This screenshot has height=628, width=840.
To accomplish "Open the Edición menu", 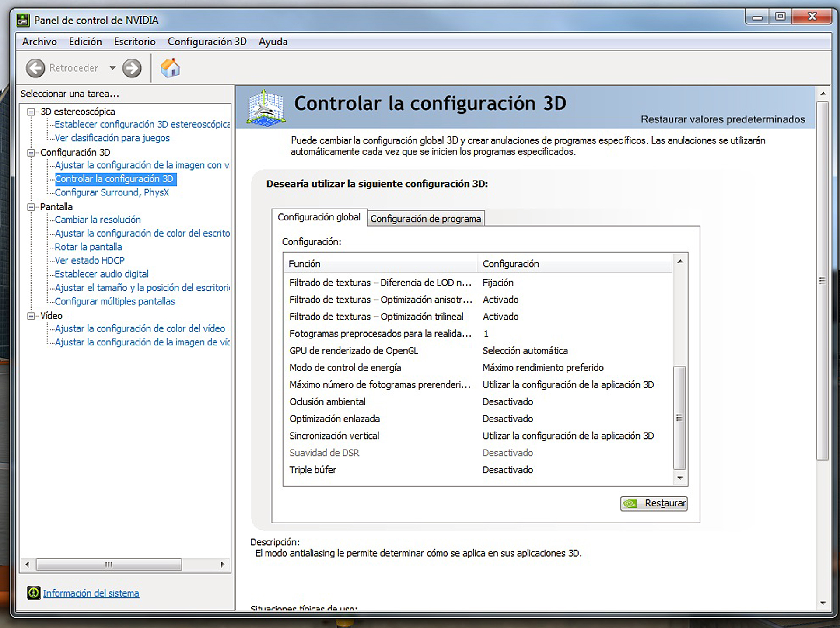I will point(85,42).
